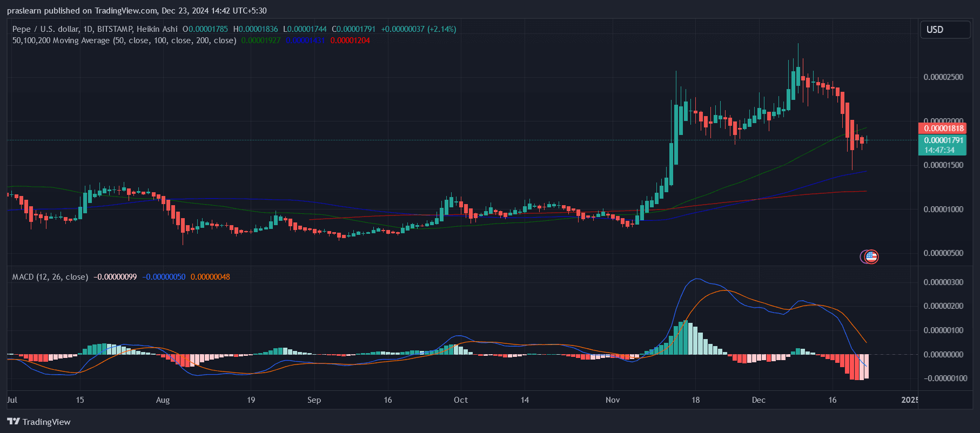Click the MACD line value −0.00000050

[x=164, y=277]
